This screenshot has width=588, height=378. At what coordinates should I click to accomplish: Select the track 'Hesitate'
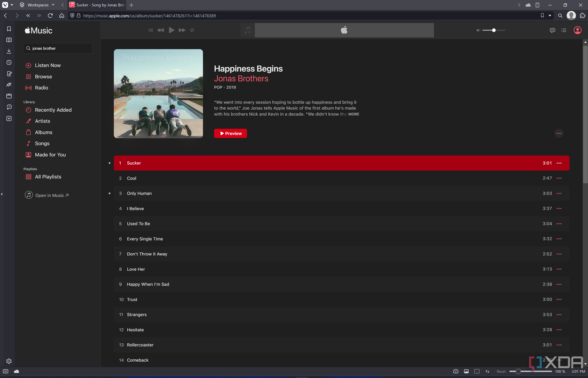[x=341, y=330]
